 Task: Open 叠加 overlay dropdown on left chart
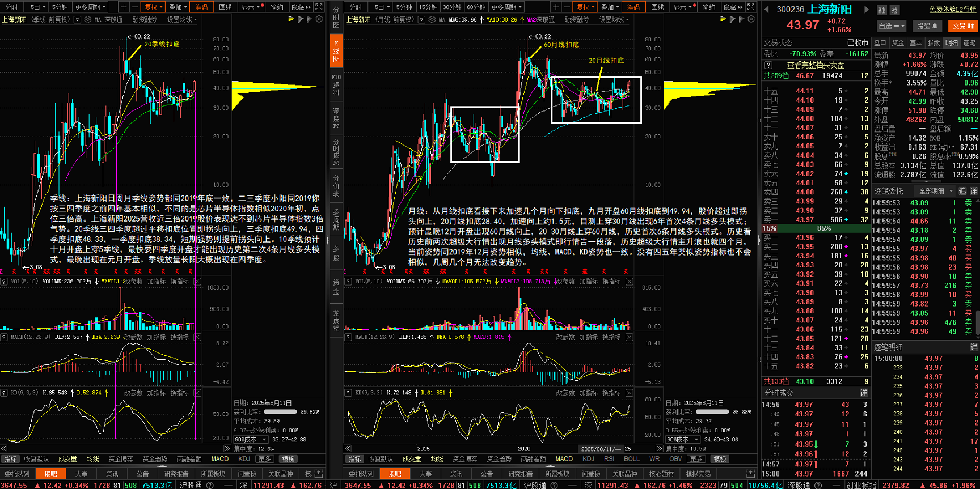[x=178, y=7]
